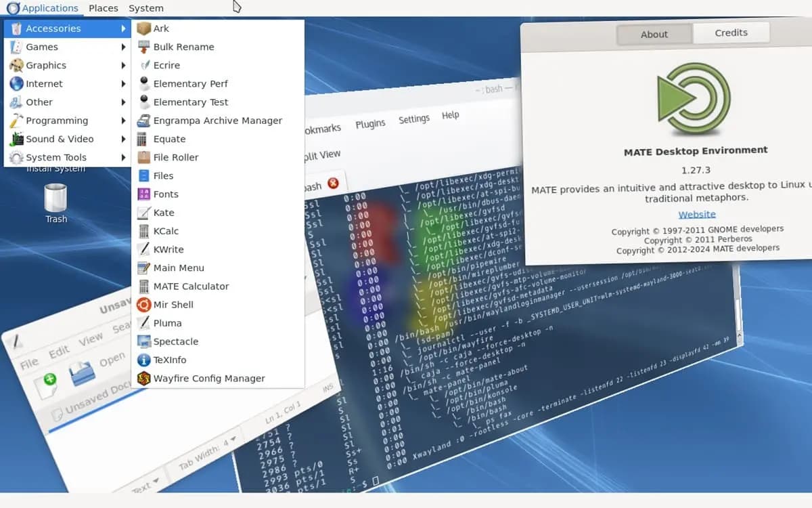The height and width of the screenshot is (508, 812).
Task: Open the Places menu in the panel
Action: 103,8
